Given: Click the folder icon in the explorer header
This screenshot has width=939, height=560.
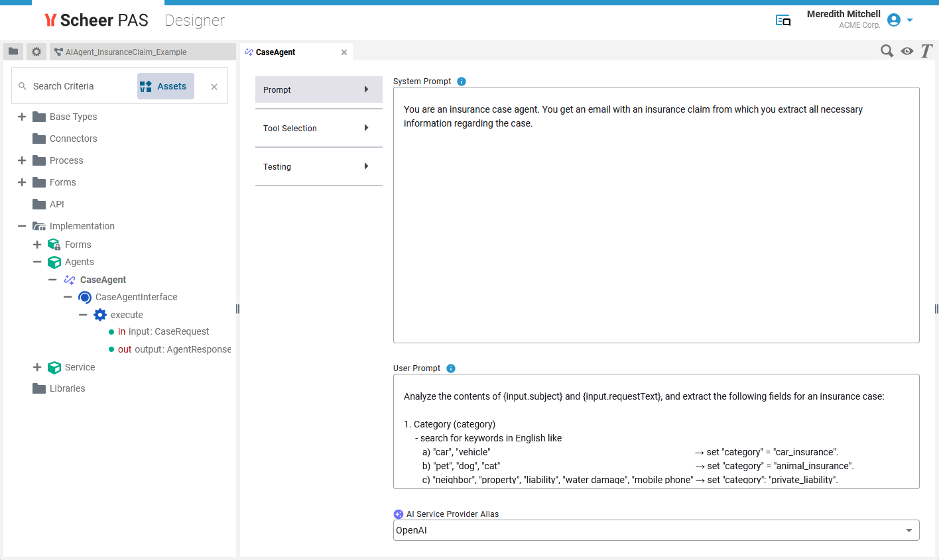Looking at the screenshot, I should tap(13, 52).
